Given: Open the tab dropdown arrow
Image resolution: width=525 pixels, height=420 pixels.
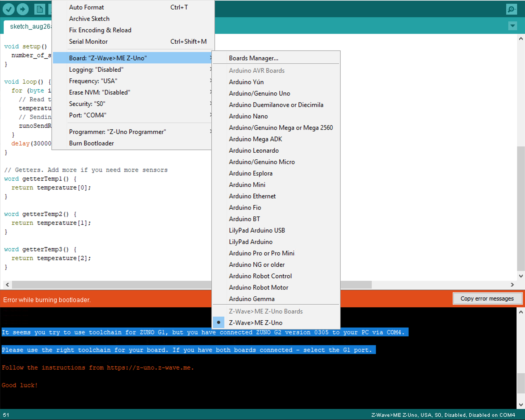Looking at the screenshot, I should [x=513, y=26].
